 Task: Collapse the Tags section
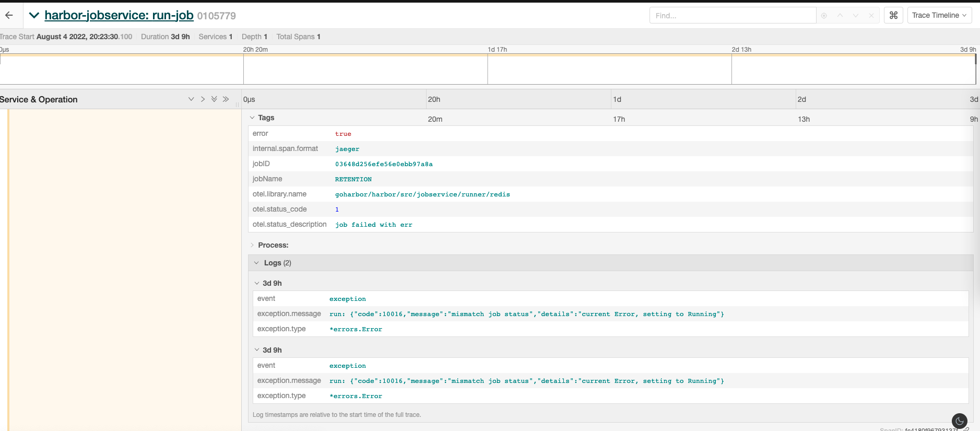262,118
